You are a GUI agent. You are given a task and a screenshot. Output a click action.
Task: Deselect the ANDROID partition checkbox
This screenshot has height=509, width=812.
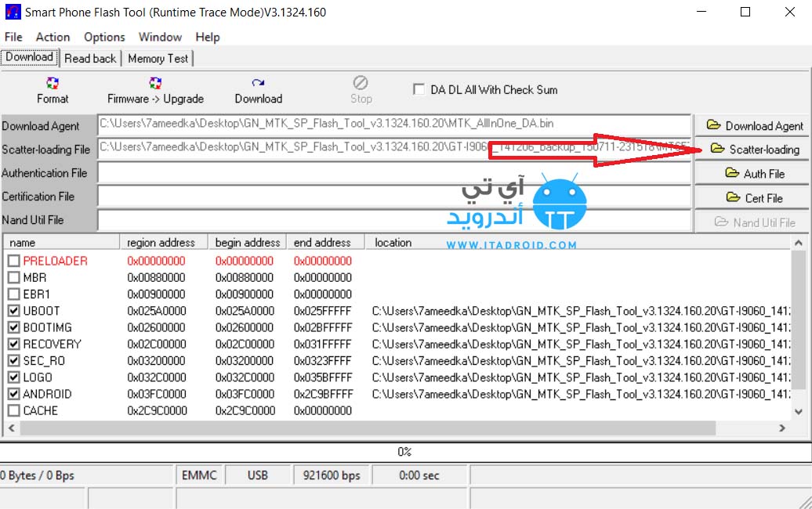[x=14, y=394]
